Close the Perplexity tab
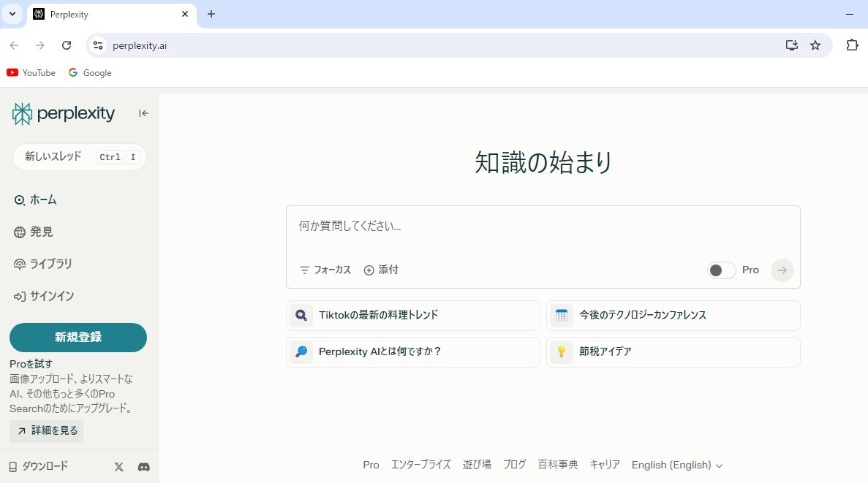868x483 pixels. point(185,15)
